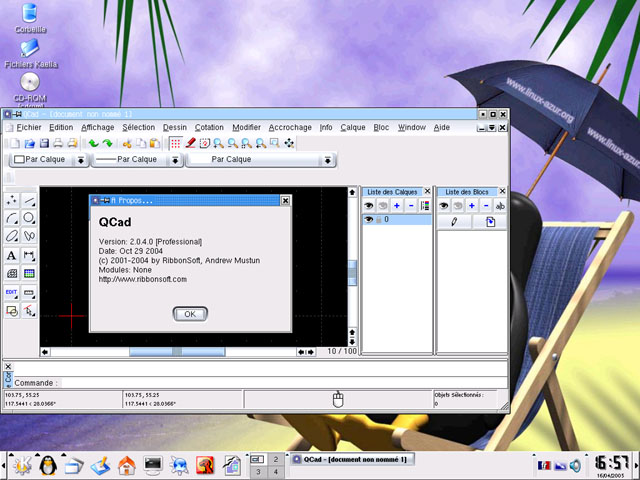The width and height of the screenshot is (640, 480).
Task: Click the auto zoom magnifier icon
Action: (247, 143)
